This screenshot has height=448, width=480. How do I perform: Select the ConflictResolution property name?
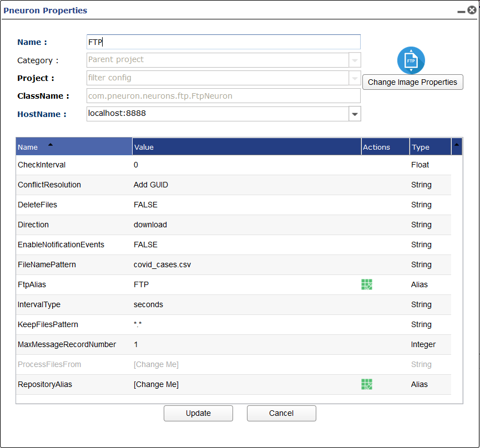tap(49, 185)
